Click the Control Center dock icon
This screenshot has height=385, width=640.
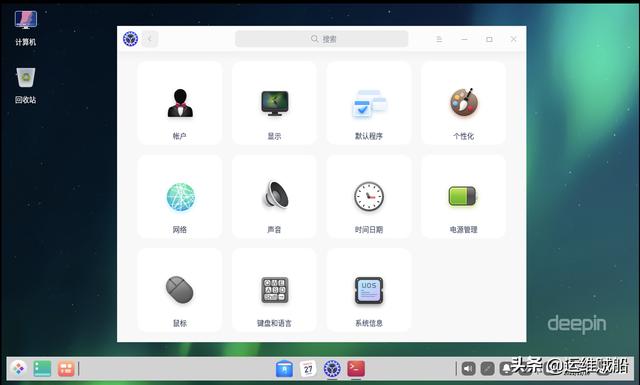[x=332, y=369]
